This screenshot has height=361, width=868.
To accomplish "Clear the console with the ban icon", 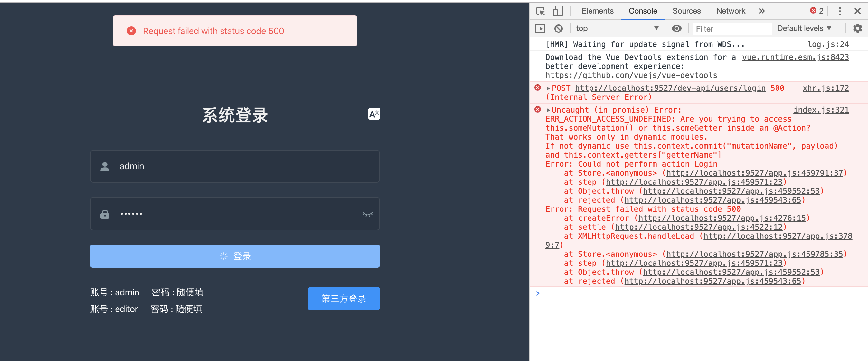I will [558, 29].
